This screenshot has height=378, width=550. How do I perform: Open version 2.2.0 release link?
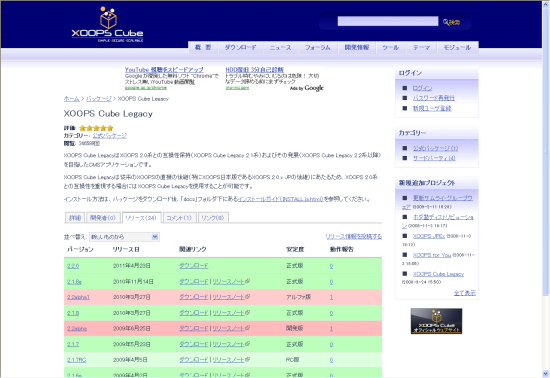73,266
